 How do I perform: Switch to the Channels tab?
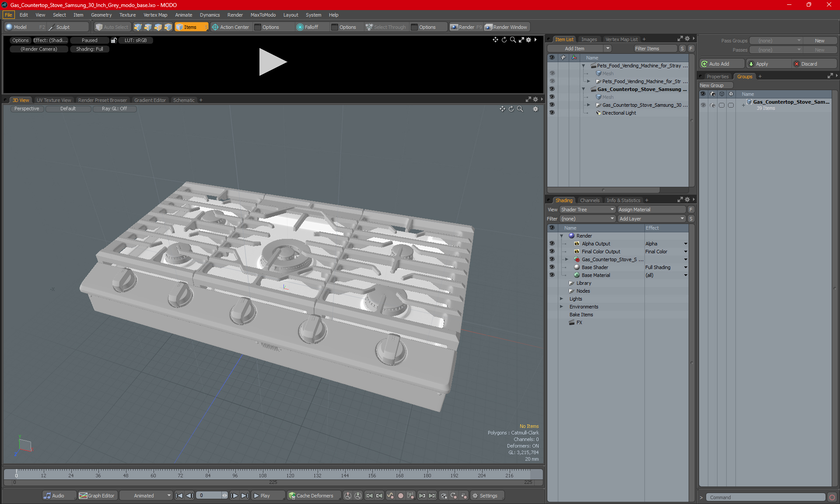point(589,200)
